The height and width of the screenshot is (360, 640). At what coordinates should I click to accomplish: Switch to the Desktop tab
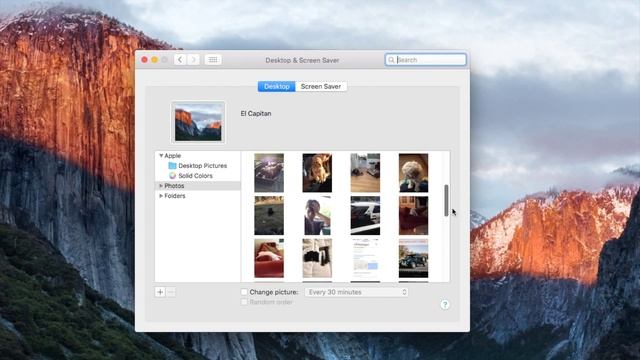point(276,87)
